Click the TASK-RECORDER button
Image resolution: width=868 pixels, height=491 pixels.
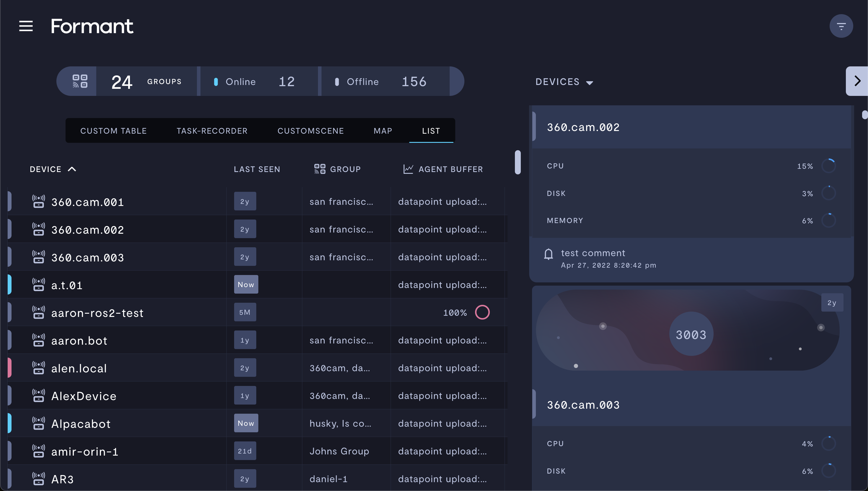tap(212, 130)
